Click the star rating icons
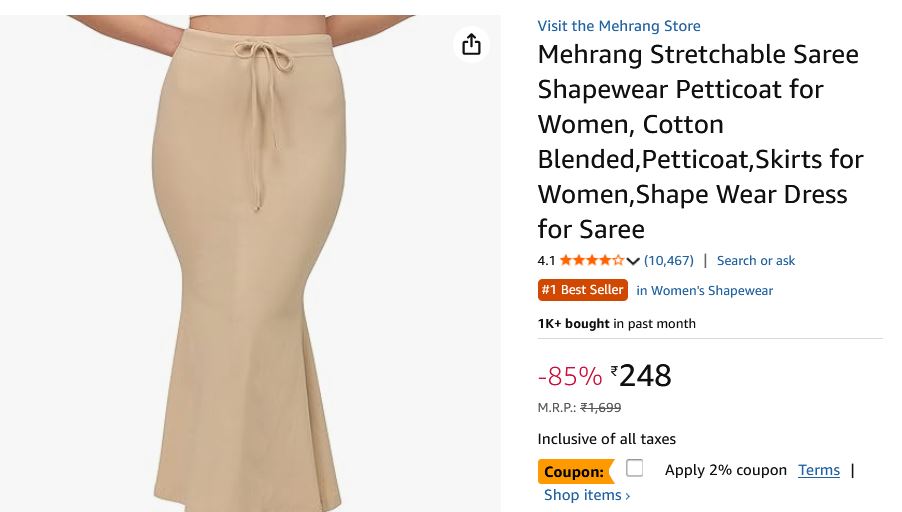 click(591, 261)
